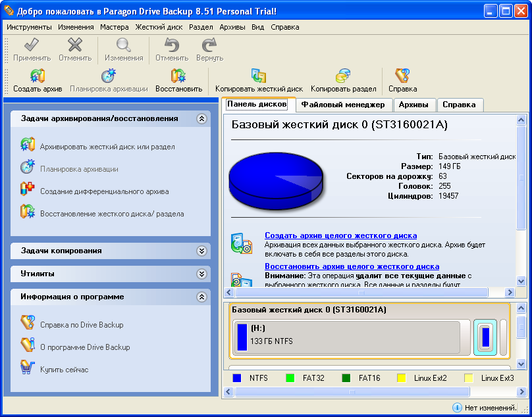Click the Восстановление жесткого диска/ раздела link
532x417 pixels.
point(112,214)
